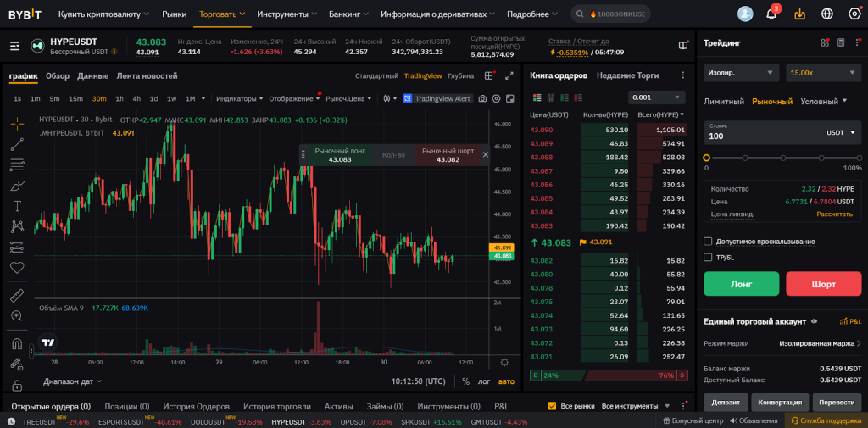Open the Позиции (0) tab
The image size is (868, 428).
126,406
